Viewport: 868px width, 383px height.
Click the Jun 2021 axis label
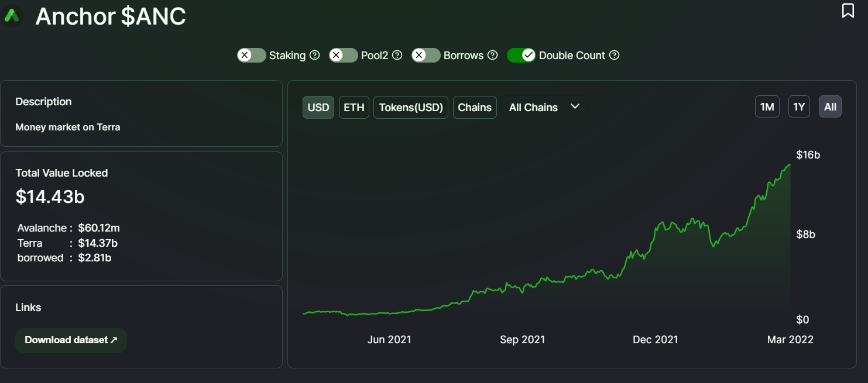tap(389, 340)
